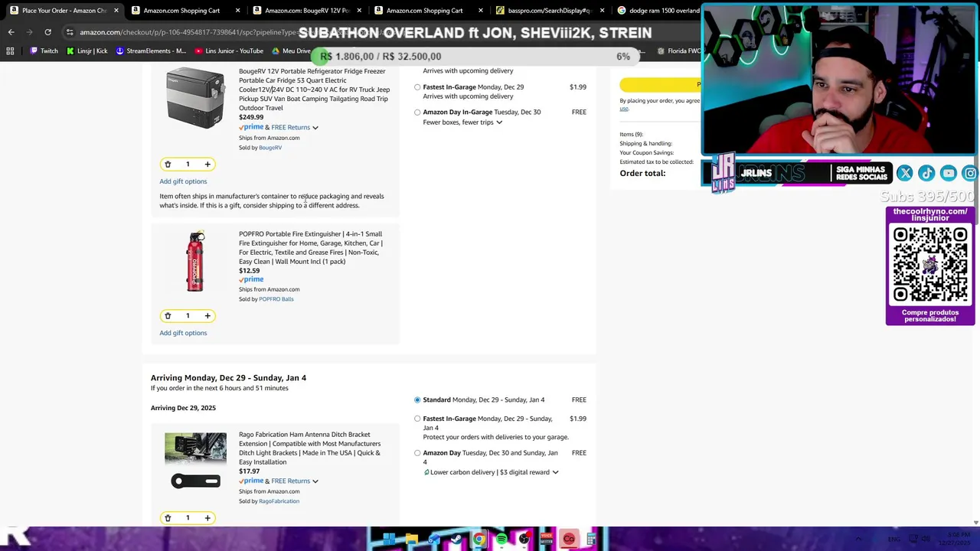Click the X (Twitter) icon in the stream overlay
This screenshot has width=980, height=551.
tap(904, 174)
